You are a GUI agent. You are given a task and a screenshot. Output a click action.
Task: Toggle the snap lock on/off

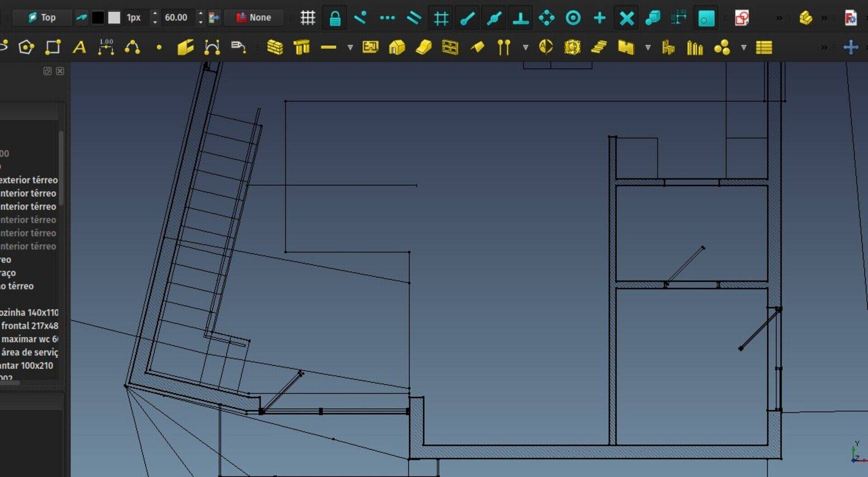pyautogui.click(x=335, y=18)
